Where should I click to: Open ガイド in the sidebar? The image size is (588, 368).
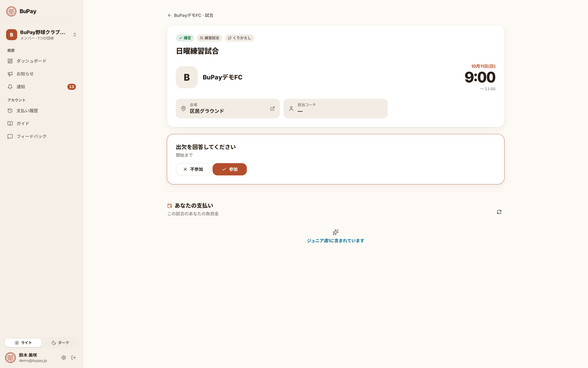click(x=41, y=124)
